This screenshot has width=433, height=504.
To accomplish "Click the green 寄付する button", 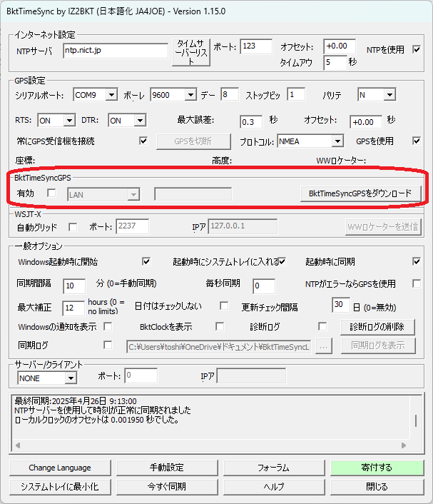I will coord(377,468).
